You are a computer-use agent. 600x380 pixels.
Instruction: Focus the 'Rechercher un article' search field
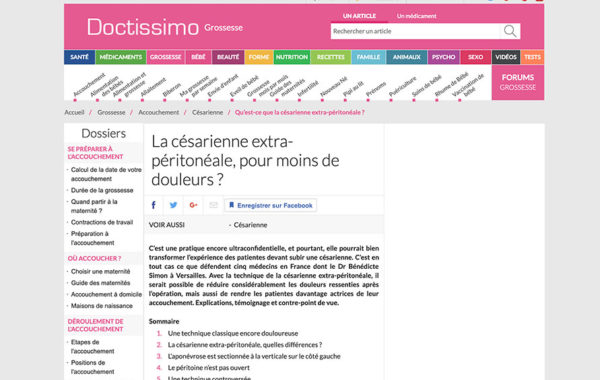[x=415, y=31]
